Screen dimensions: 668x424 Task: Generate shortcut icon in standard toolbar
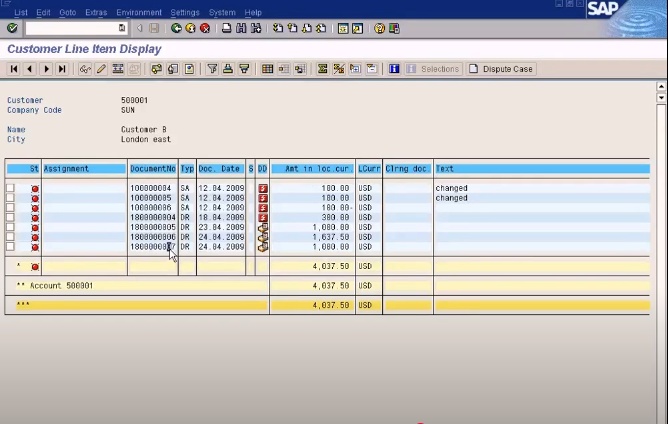[x=357, y=29]
